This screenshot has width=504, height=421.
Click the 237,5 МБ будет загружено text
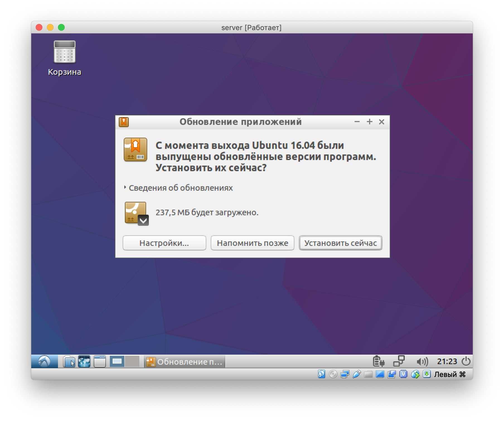pos(207,212)
